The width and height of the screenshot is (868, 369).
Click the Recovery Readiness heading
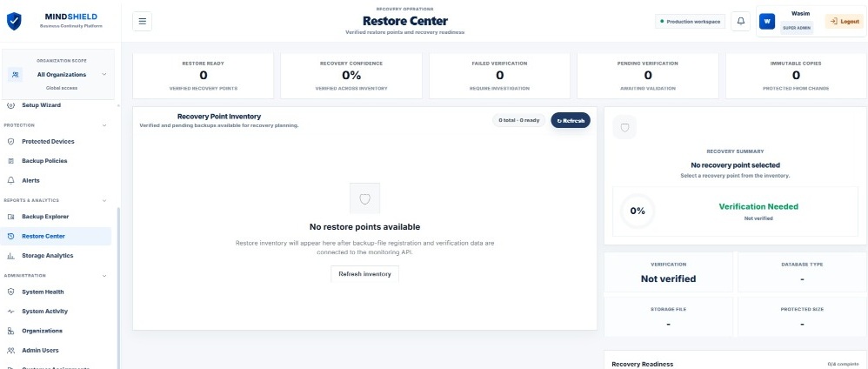642,364
